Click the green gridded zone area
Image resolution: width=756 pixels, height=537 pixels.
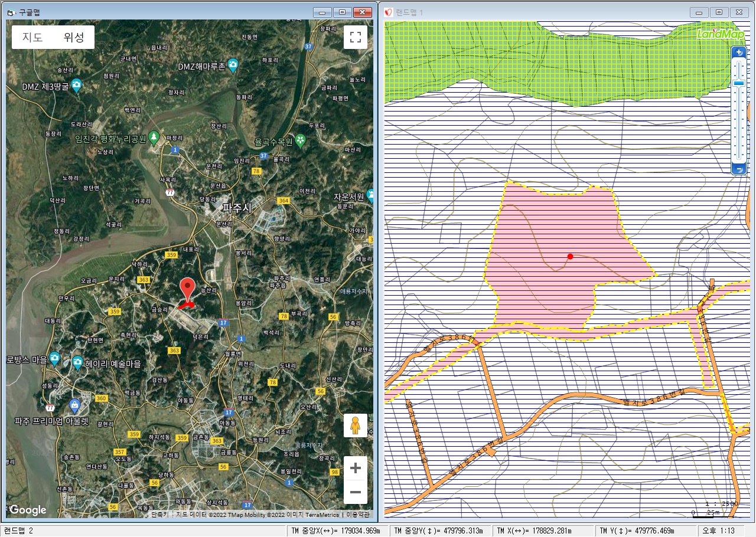[561, 65]
